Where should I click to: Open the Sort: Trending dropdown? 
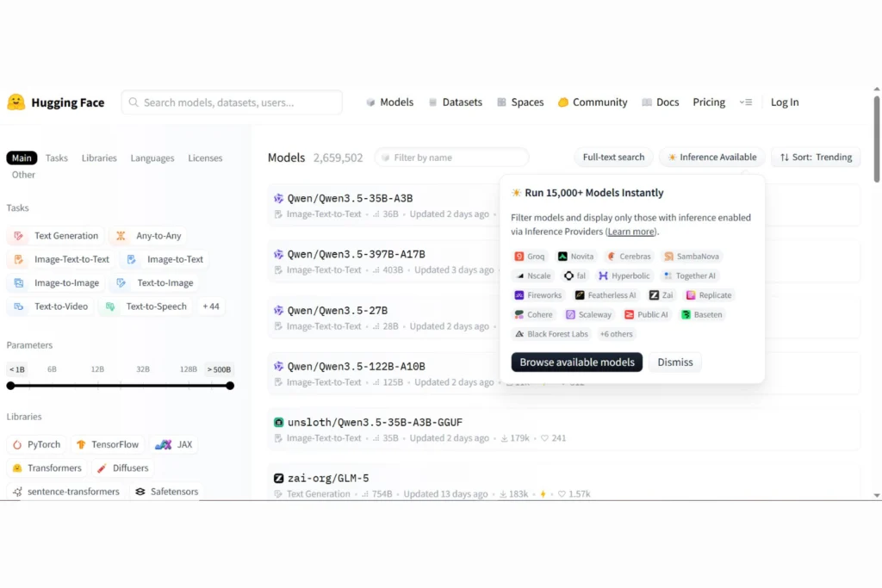pyautogui.click(x=815, y=157)
